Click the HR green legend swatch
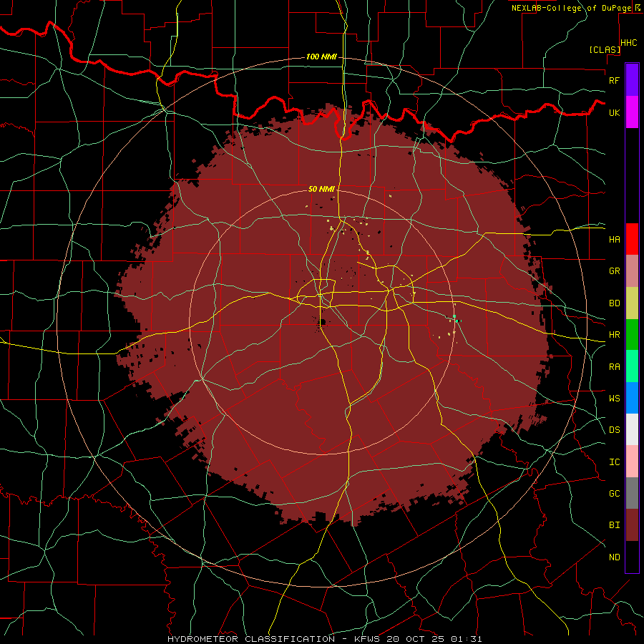The height and width of the screenshot is (644, 644). coord(632,335)
